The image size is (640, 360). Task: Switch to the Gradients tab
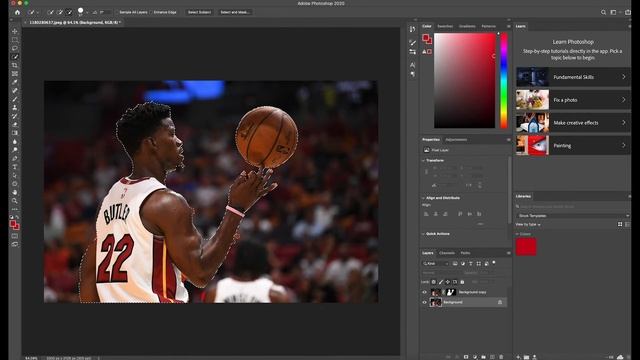tap(467, 26)
